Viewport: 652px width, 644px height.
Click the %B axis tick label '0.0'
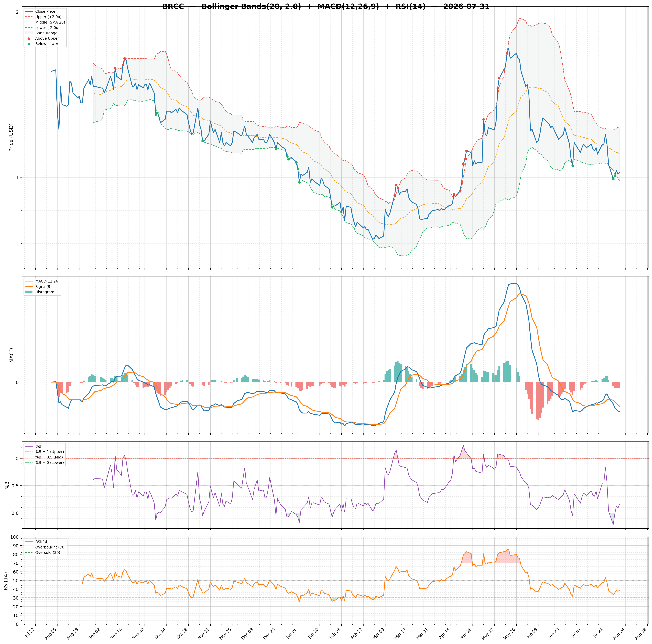(15, 513)
